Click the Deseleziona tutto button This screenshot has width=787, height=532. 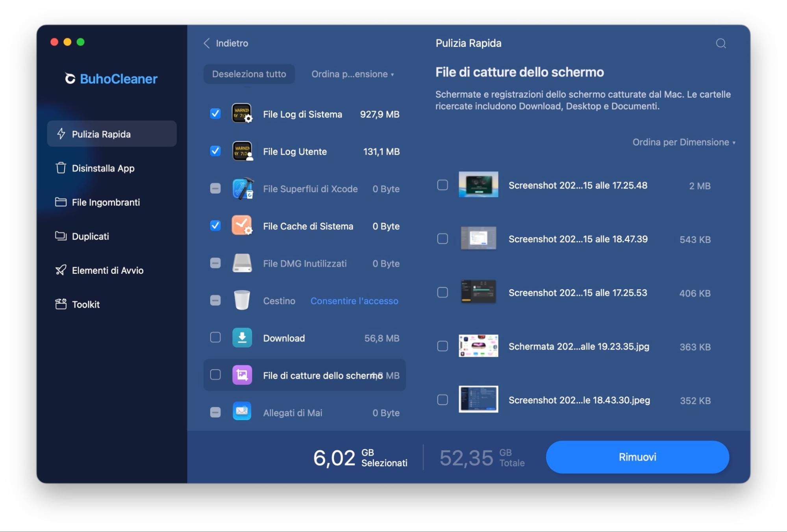[x=249, y=74]
